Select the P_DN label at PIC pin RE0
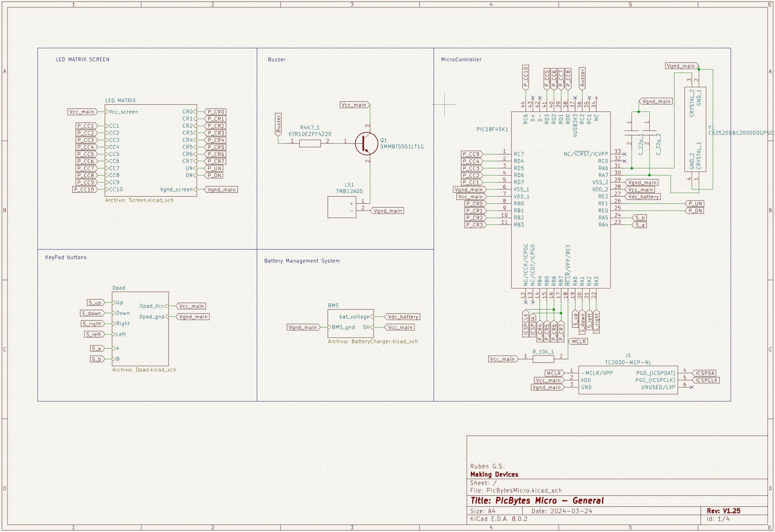 694,211
